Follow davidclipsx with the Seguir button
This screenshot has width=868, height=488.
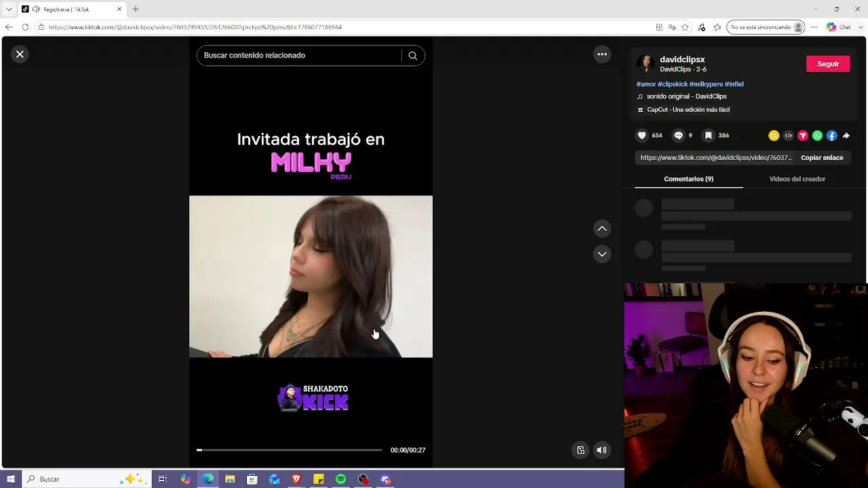click(828, 64)
